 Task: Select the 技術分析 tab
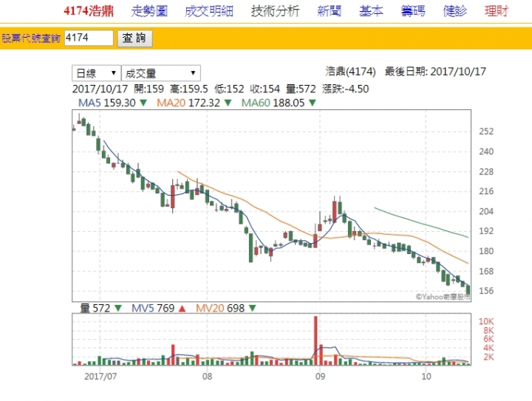(x=275, y=11)
